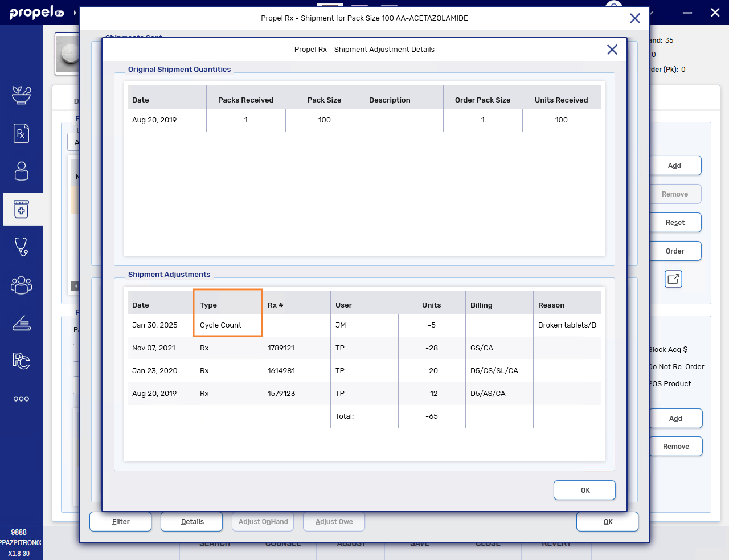Close the Shipment for Pack Size window
This screenshot has height=560, width=729.
click(635, 18)
